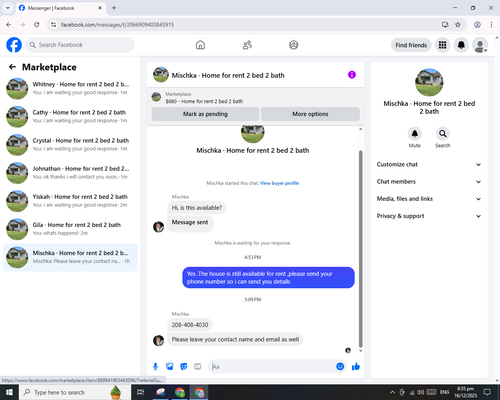Viewport: 500px width, 400px height.
Task: Go back in browser history
Action: 9,24
